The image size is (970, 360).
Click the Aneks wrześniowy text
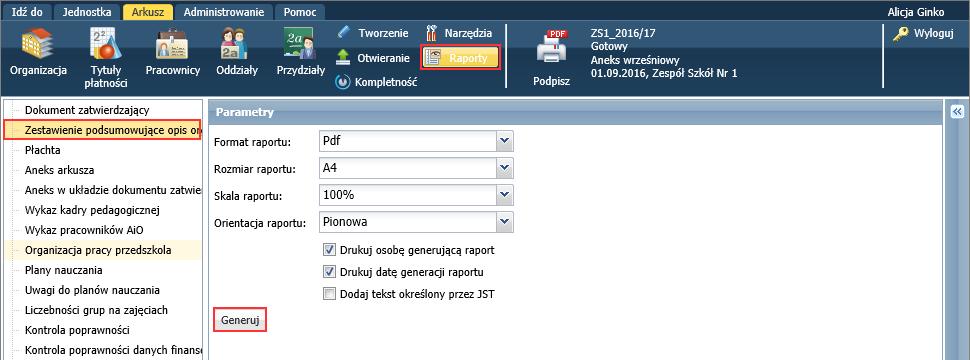(635, 60)
